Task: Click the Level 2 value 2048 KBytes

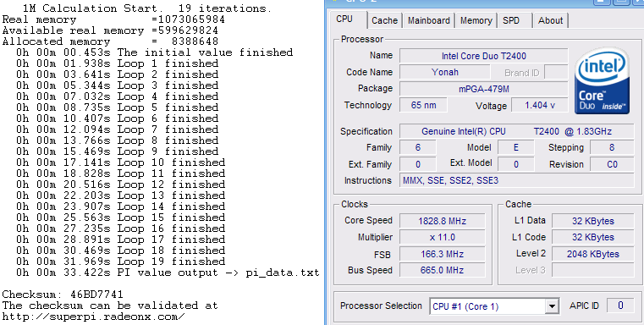Action: point(593,254)
